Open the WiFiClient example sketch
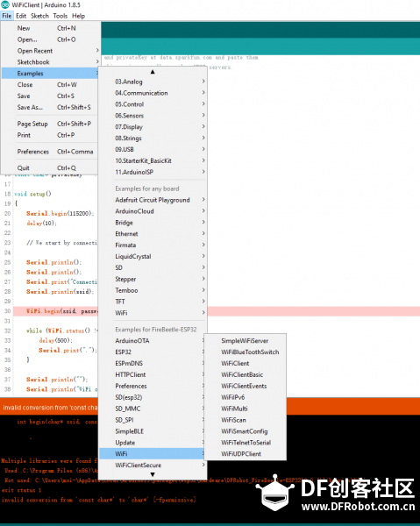420x526 pixels. 246,364
